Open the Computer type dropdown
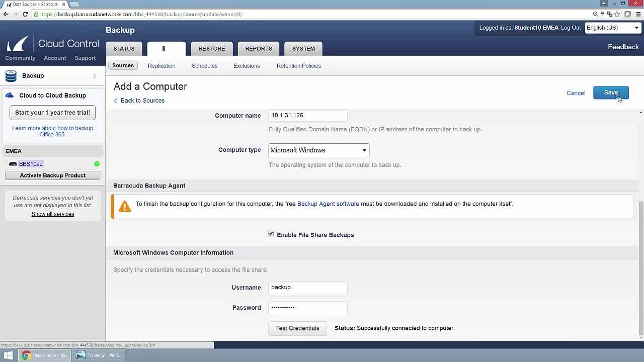 click(x=319, y=150)
